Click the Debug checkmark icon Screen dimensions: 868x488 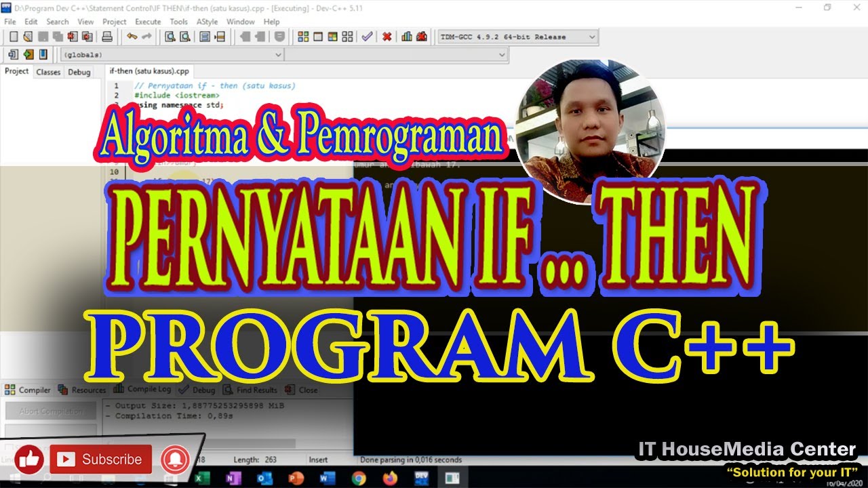click(x=367, y=37)
